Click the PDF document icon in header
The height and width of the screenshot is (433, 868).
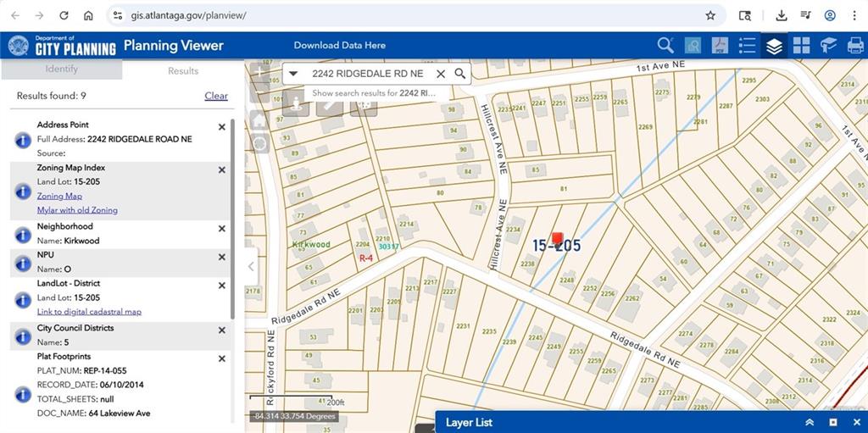point(720,46)
